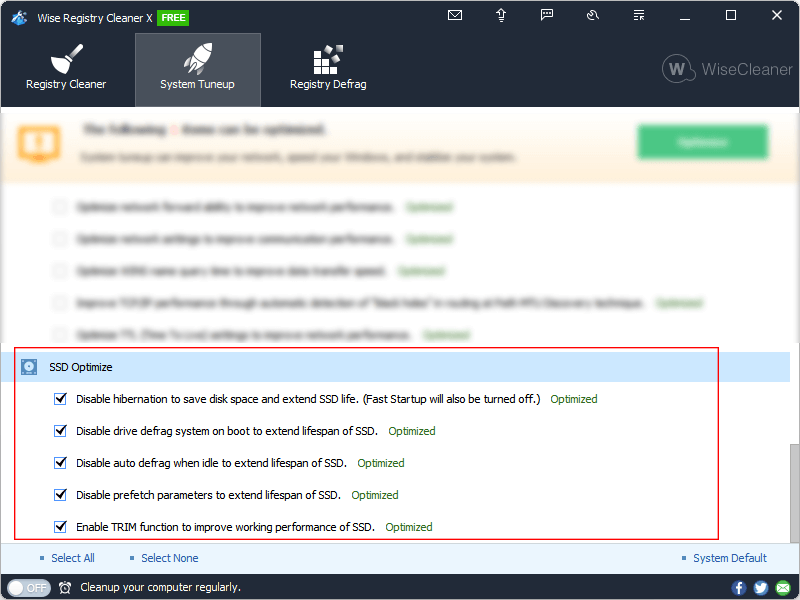Click the FREE badge in title bar
The height and width of the screenshot is (600, 800).
click(173, 18)
